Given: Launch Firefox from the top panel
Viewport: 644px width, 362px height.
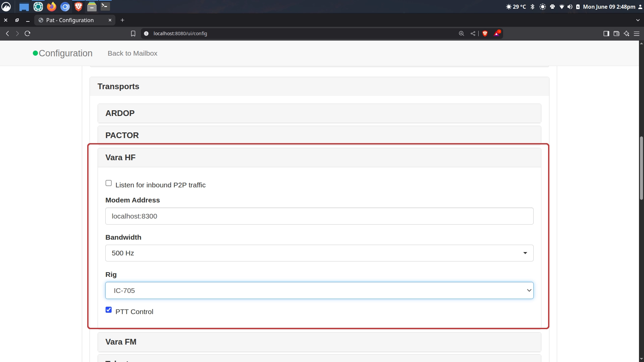Looking at the screenshot, I should [x=52, y=6].
